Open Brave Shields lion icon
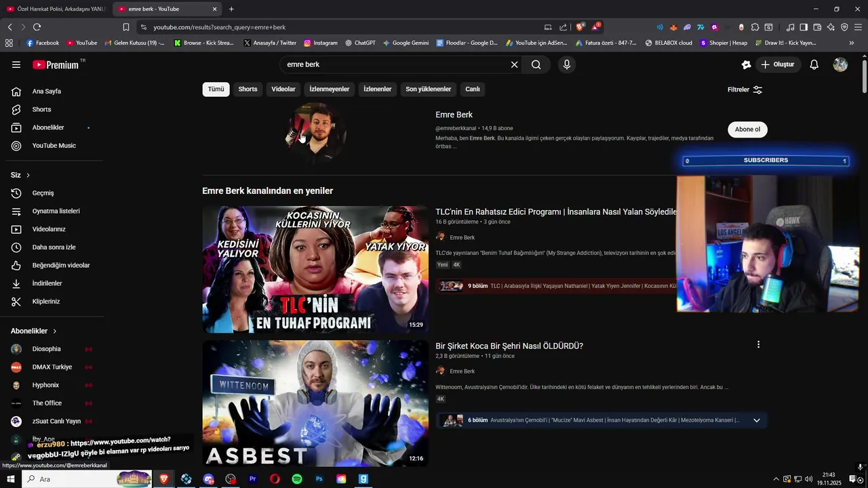 [x=580, y=27]
